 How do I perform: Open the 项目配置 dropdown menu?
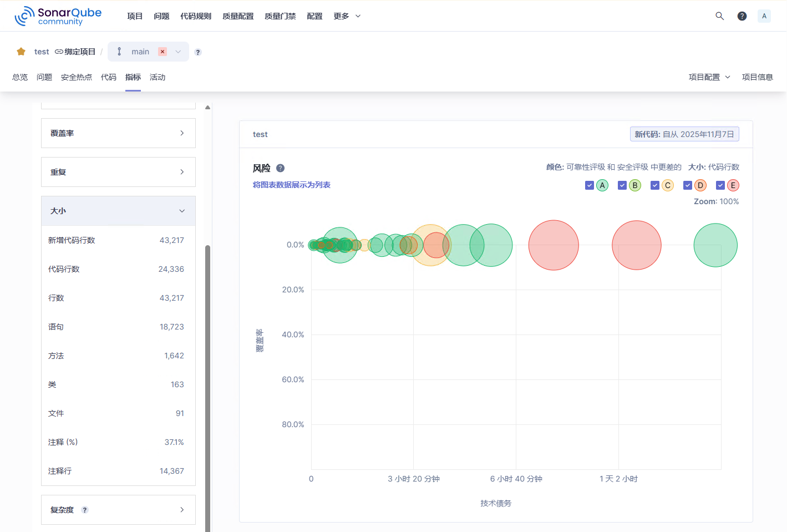tap(709, 77)
